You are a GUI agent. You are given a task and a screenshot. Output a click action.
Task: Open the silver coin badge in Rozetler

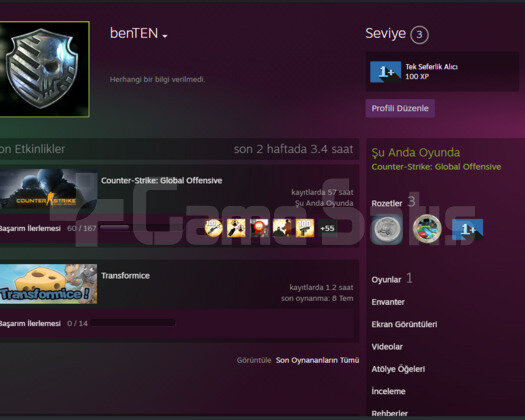pos(387,229)
